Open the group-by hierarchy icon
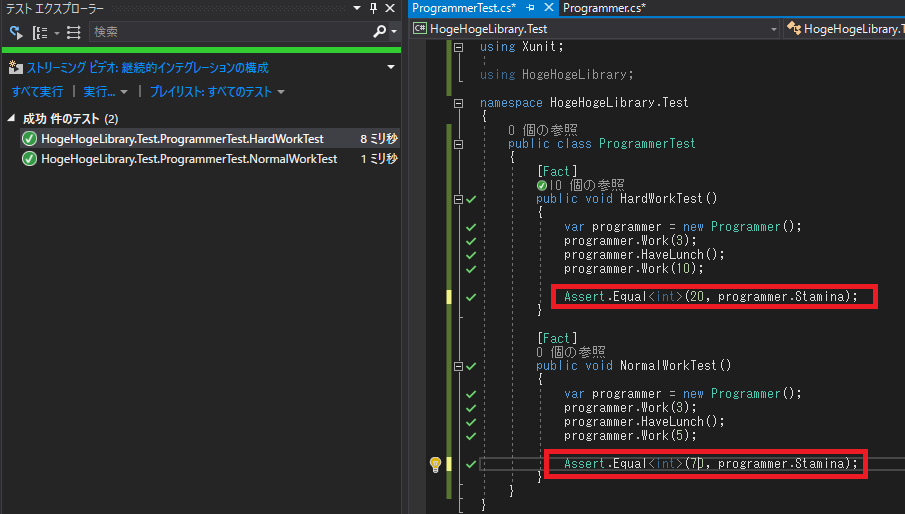The width and height of the screenshot is (905, 514). [x=40, y=32]
